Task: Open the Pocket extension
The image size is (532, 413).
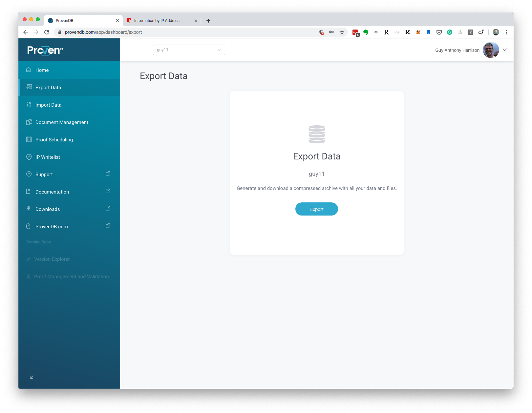Action: pyautogui.click(x=439, y=32)
